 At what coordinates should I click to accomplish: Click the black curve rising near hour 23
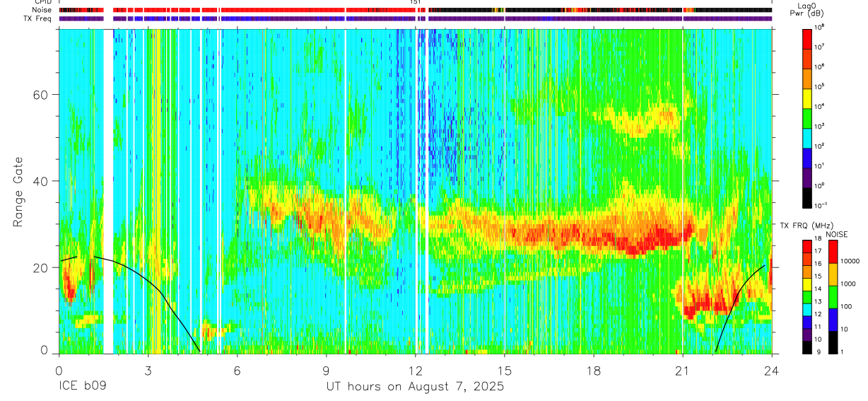[x=735, y=297]
